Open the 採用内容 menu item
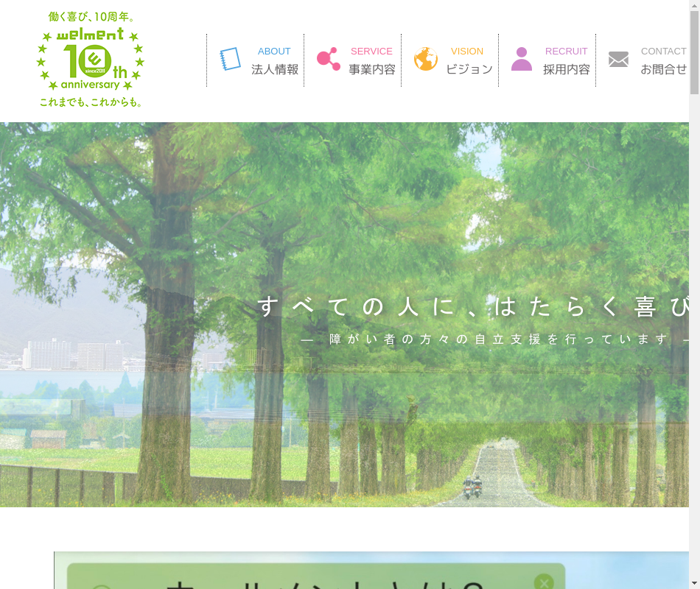 pyautogui.click(x=567, y=69)
